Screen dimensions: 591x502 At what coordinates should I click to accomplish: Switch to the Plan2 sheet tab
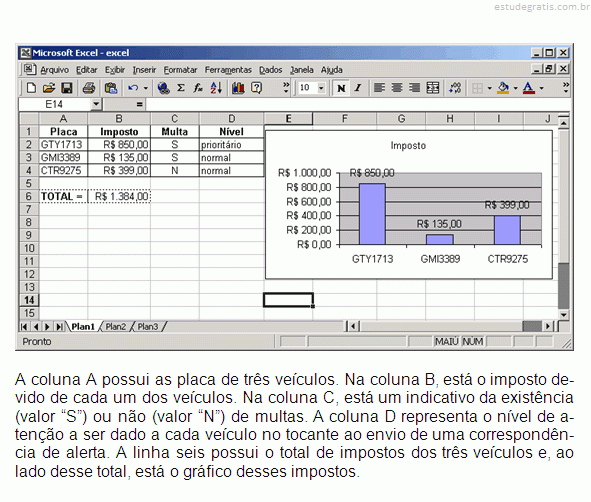(x=116, y=327)
